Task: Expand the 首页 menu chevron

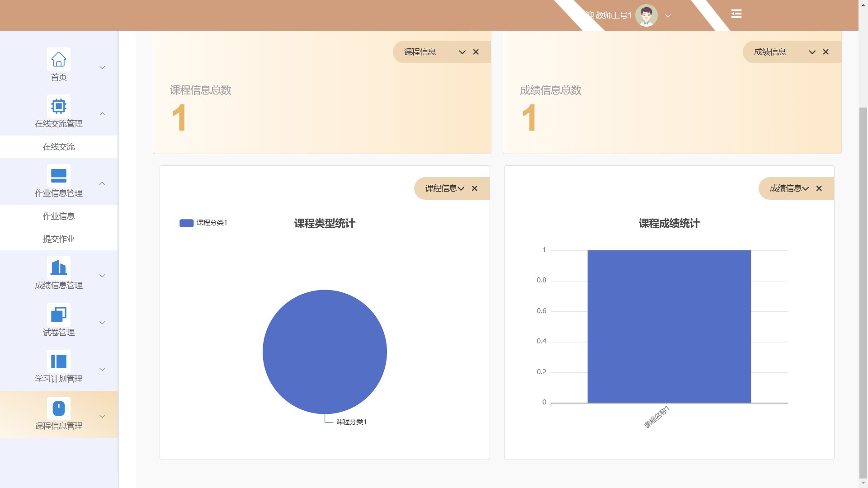Action: coord(102,67)
